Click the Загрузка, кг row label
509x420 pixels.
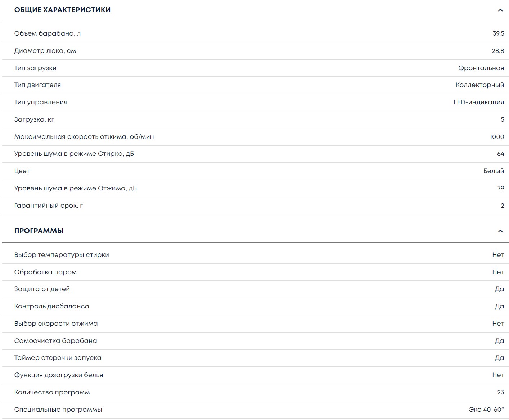pyautogui.click(x=34, y=119)
